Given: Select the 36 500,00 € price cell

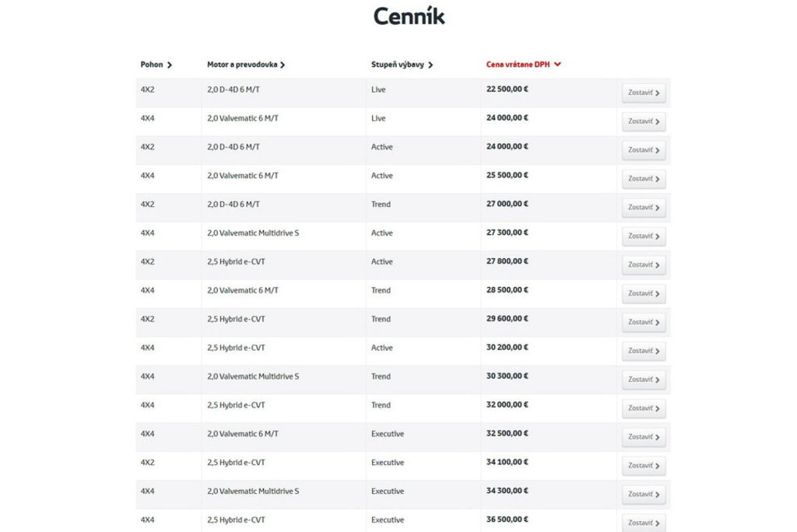Looking at the screenshot, I should coord(507,520).
